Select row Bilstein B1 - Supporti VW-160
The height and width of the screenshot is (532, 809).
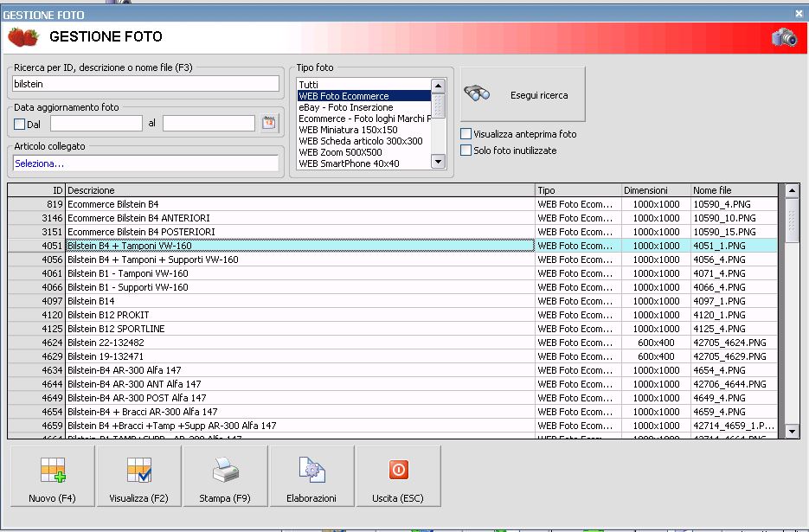393,287
